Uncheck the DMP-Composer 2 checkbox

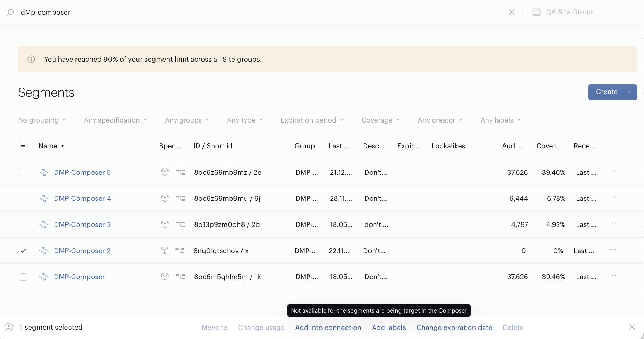coord(23,251)
